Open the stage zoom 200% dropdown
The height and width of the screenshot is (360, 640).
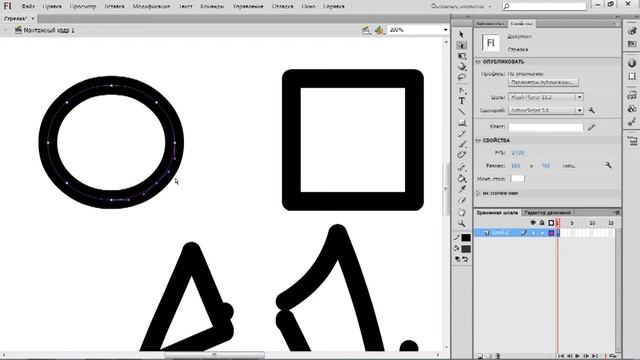(445, 30)
